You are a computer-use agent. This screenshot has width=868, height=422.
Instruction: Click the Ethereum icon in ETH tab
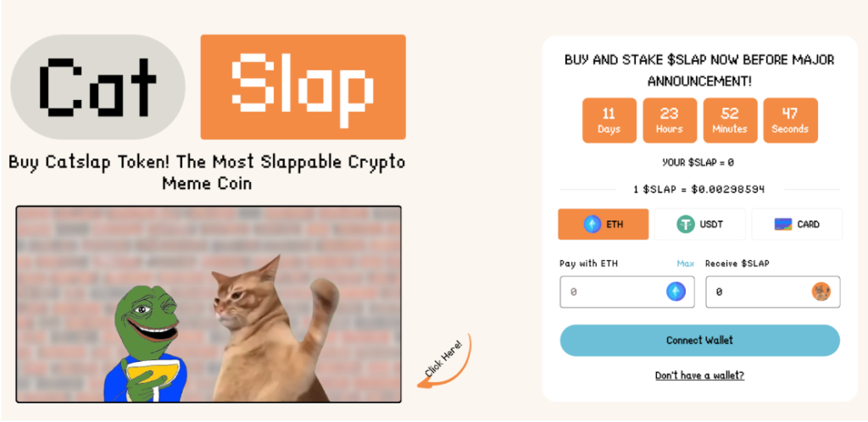pos(593,224)
